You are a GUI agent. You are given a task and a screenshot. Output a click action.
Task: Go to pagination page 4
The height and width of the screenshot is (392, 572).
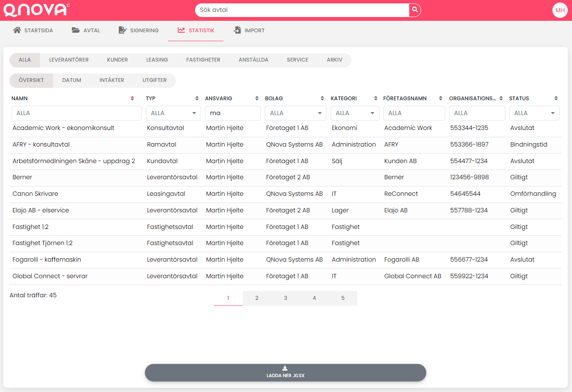pyautogui.click(x=314, y=298)
